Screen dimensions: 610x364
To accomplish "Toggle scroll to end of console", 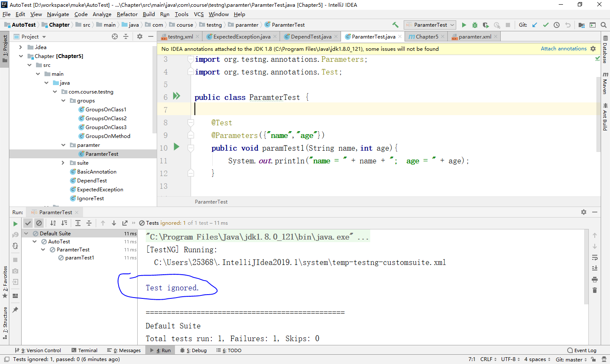I will 595,268.
